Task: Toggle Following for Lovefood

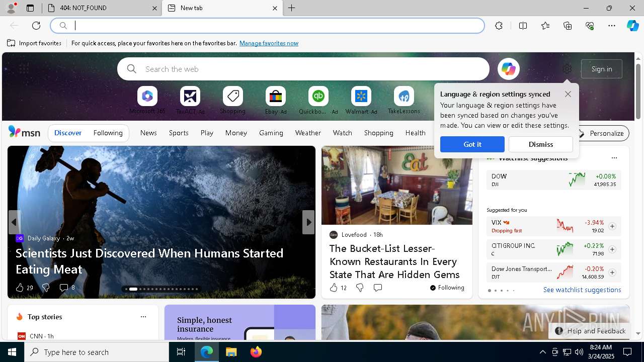Action: point(447,288)
